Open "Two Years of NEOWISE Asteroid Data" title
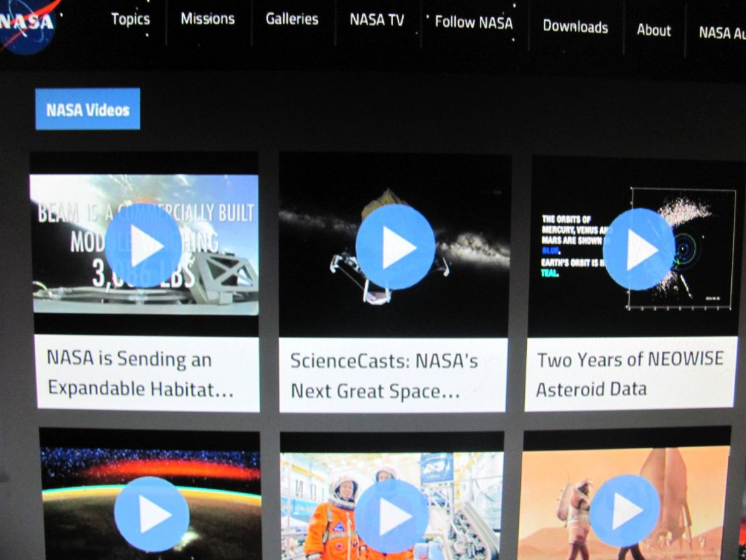The image size is (746, 560). pos(630,374)
